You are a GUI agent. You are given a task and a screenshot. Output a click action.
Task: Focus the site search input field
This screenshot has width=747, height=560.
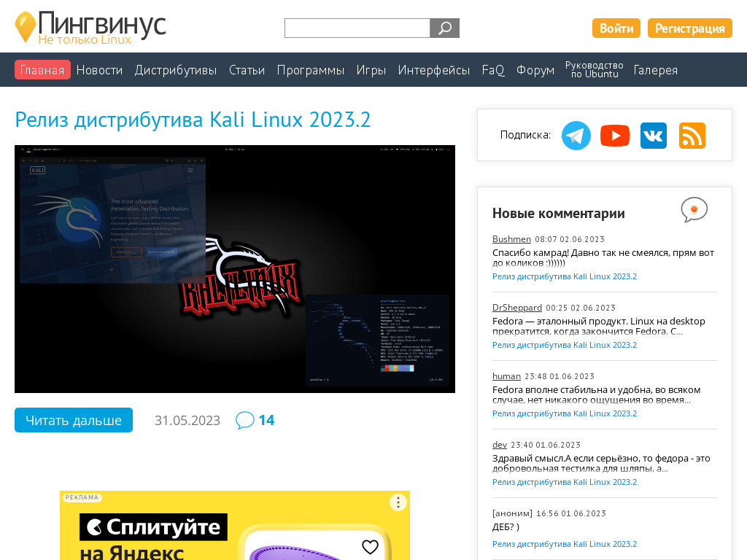pos(357,28)
